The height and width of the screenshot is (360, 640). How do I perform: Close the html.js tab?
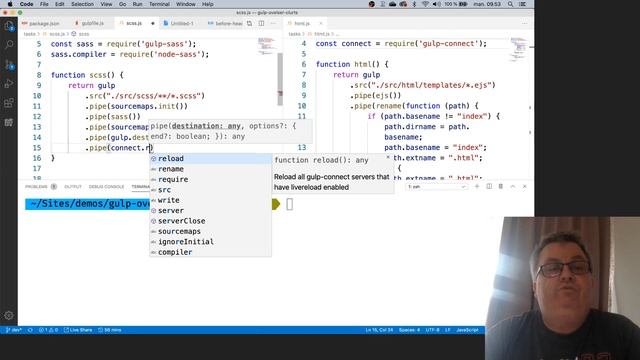321,23
